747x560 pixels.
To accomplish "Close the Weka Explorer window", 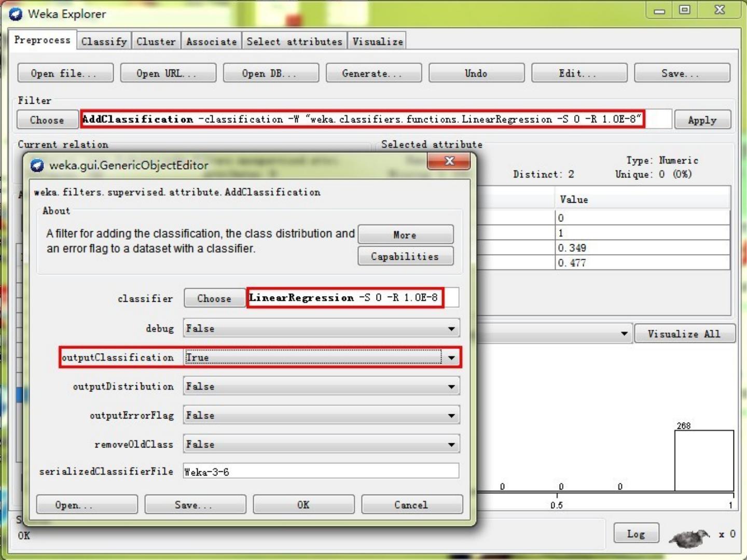I will click(720, 10).
